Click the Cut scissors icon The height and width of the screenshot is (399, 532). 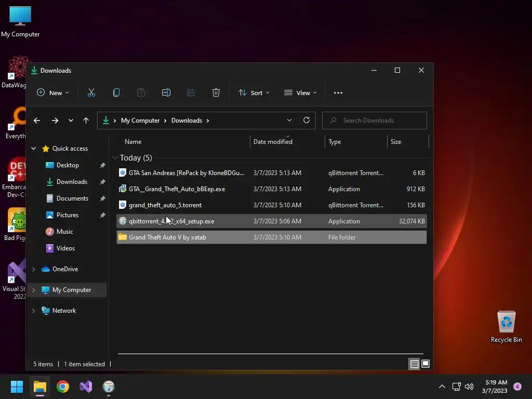coord(91,92)
